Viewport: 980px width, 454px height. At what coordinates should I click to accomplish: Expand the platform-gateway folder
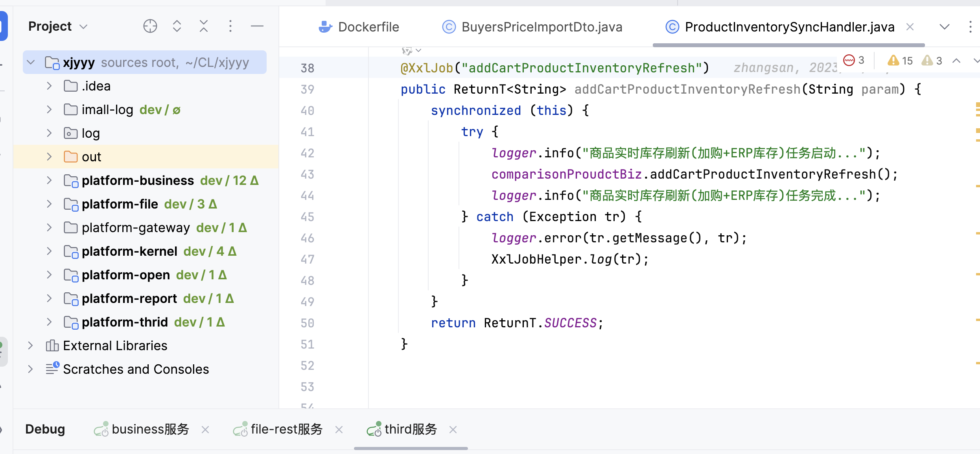(x=49, y=227)
